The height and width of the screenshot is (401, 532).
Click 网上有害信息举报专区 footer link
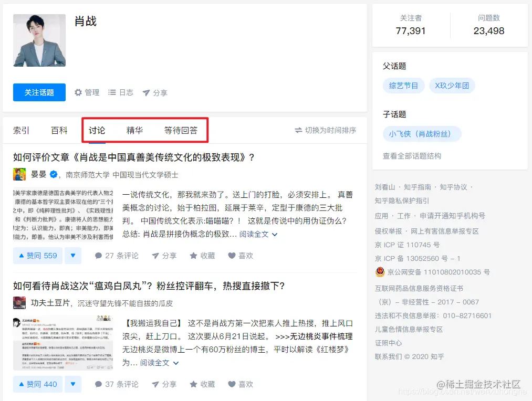click(x=445, y=231)
